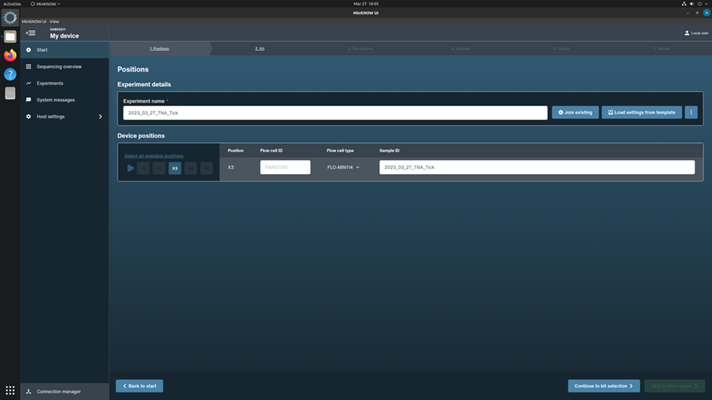Image resolution: width=712 pixels, height=400 pixels.
Task: Collapse the sidebar with the menu icon
Action: 30,33
